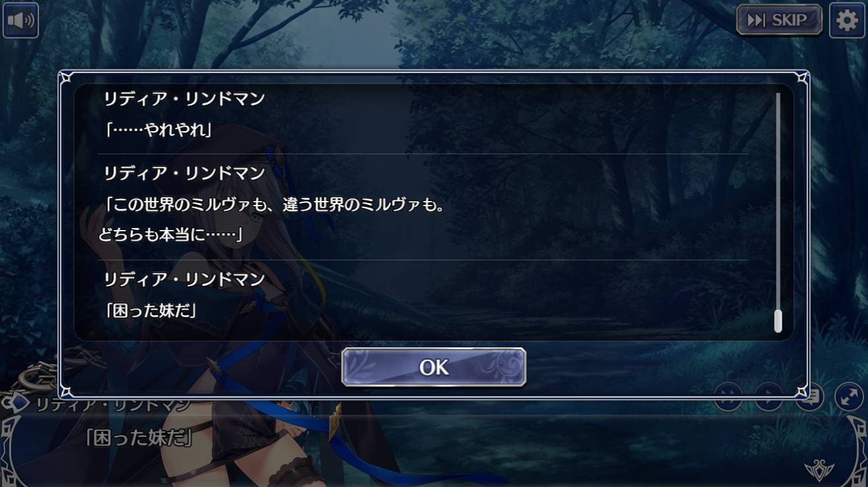Click the upper track of log scrollbar
Screen dimensions: 868x487
778,198
